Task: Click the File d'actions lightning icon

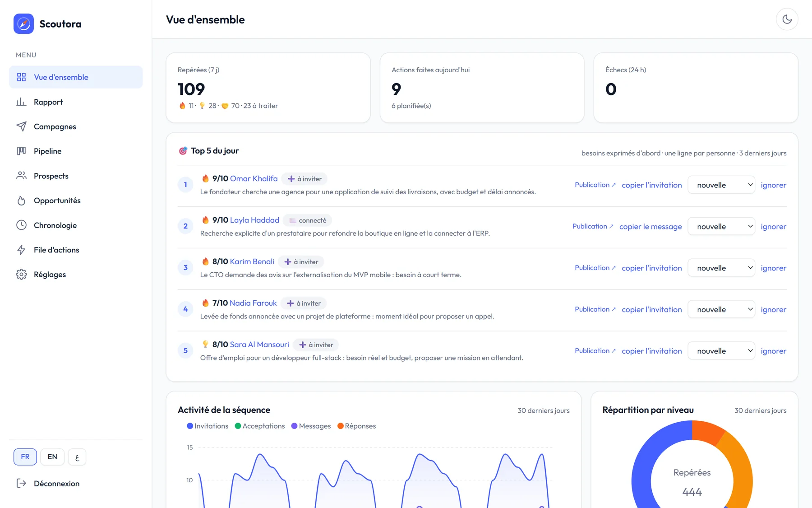Action: [x=21, y=250]
